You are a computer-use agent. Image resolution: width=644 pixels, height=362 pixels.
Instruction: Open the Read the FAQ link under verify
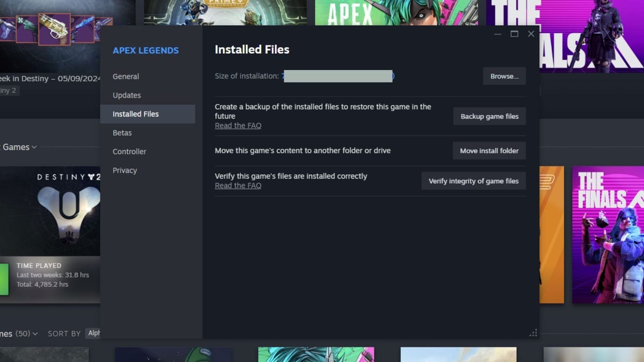238,186
